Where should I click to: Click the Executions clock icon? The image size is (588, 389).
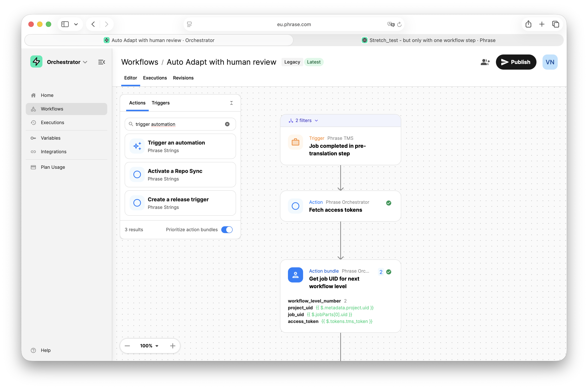[x=33, y=123]
